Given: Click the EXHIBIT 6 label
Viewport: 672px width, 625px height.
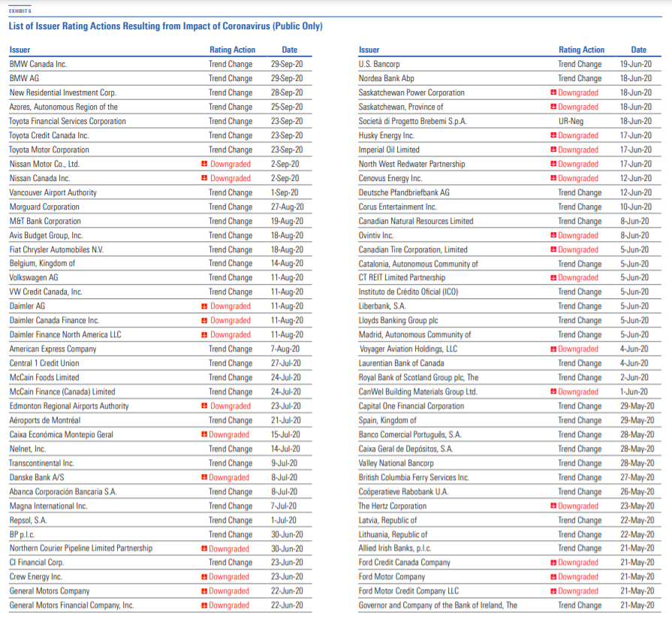Looking at the screenshot, I should pos(20,11).
